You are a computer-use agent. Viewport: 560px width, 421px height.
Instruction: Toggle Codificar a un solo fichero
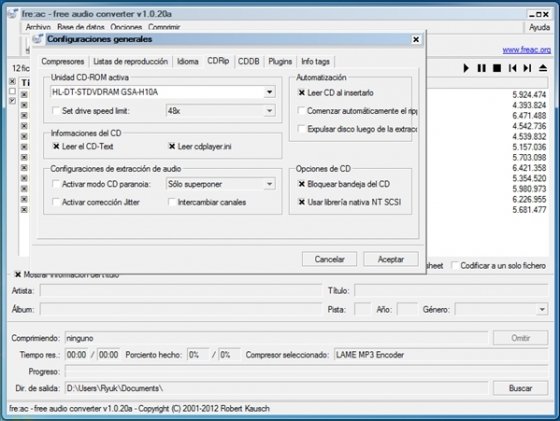click(455, 265)
